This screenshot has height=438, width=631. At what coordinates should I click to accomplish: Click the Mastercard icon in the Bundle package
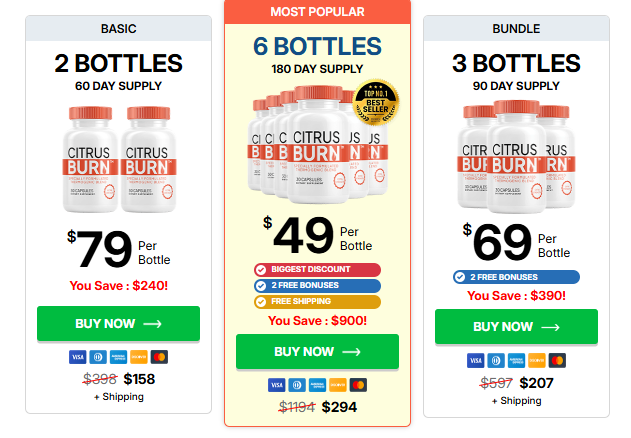[557, 360]
